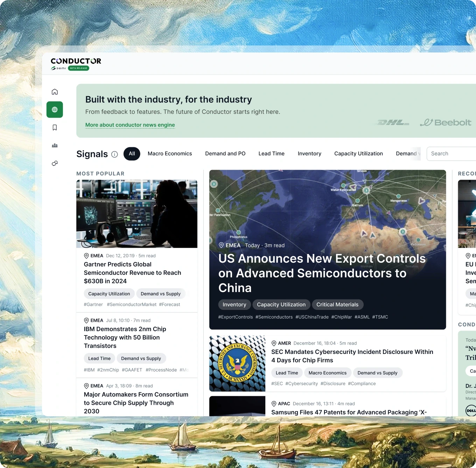Select the Inventory filter tab
The height and width of the screenshot is (468, 476).
point(309,154)
